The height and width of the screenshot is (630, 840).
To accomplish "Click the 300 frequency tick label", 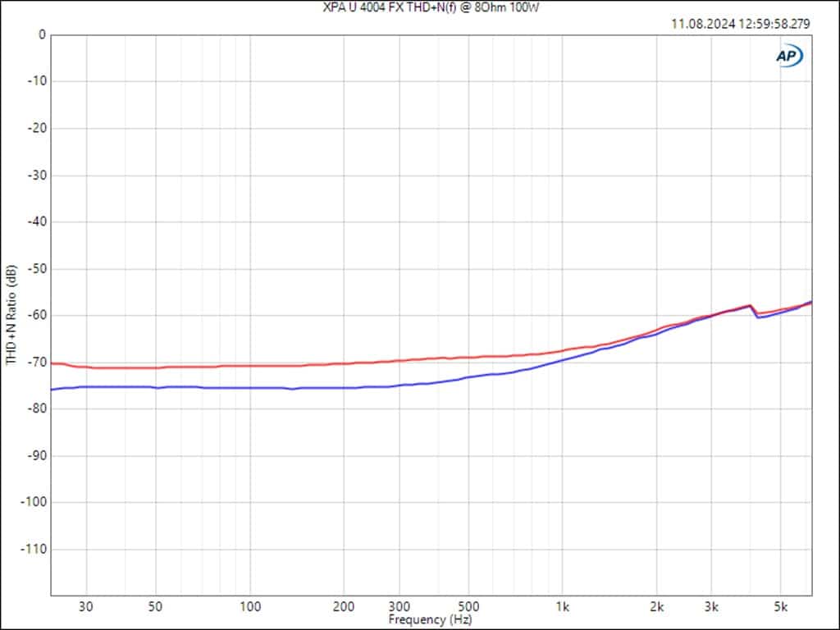I will coord(399,606).
